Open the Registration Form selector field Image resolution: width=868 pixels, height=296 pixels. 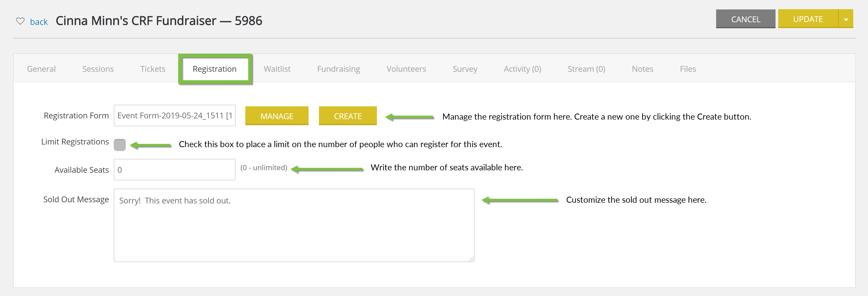tap(175, 115)
